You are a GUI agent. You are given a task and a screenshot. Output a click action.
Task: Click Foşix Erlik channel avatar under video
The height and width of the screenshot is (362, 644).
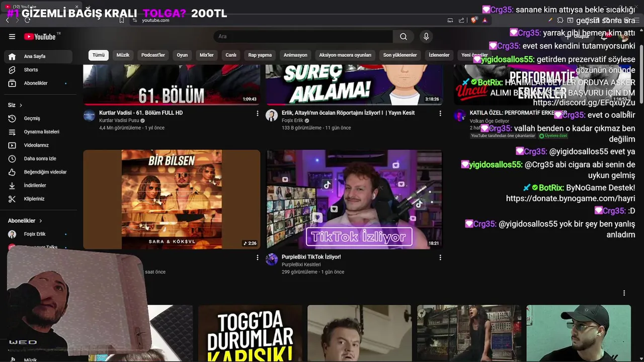272,115
